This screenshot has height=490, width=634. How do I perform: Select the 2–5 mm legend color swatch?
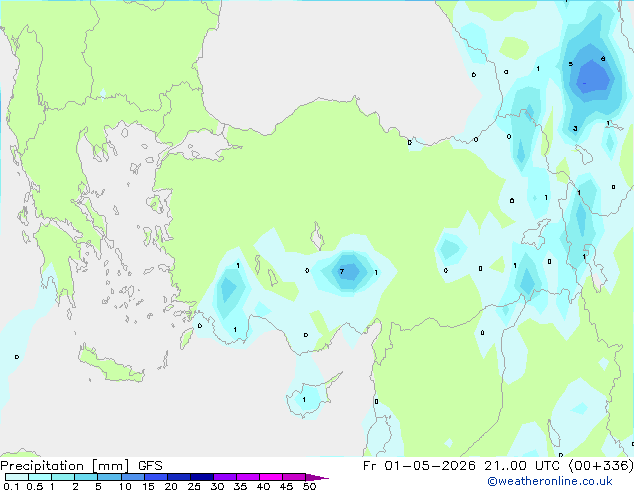tap(86, 477)
